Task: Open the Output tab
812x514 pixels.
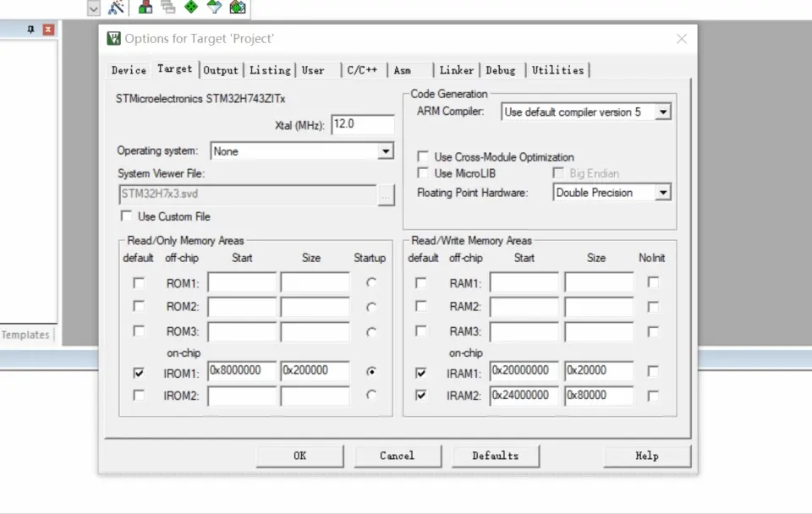Action: click(221, 70)
